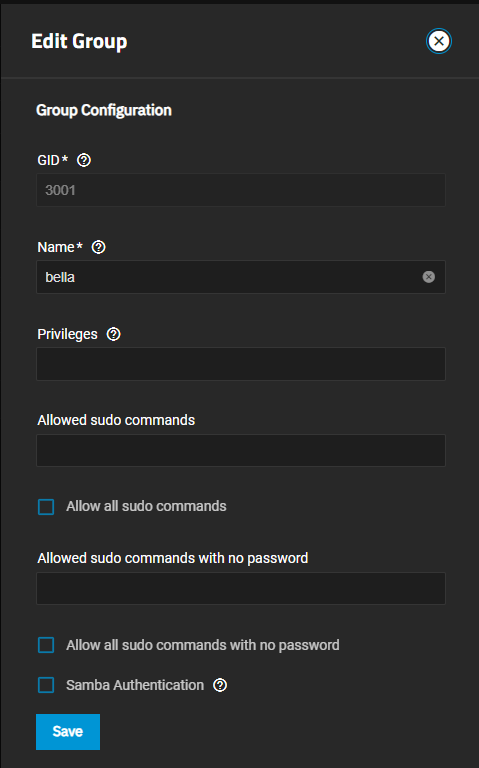Click the Privileges label text
The height and width of the screenshot is (768, 479).
tap(68, 335)
